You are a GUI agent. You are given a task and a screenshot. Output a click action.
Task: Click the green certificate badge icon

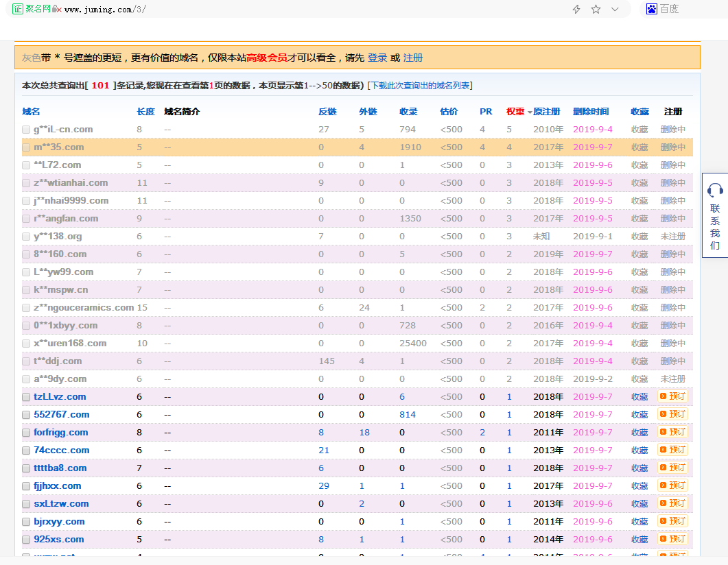pyautogui.click(x=18, y=9)
